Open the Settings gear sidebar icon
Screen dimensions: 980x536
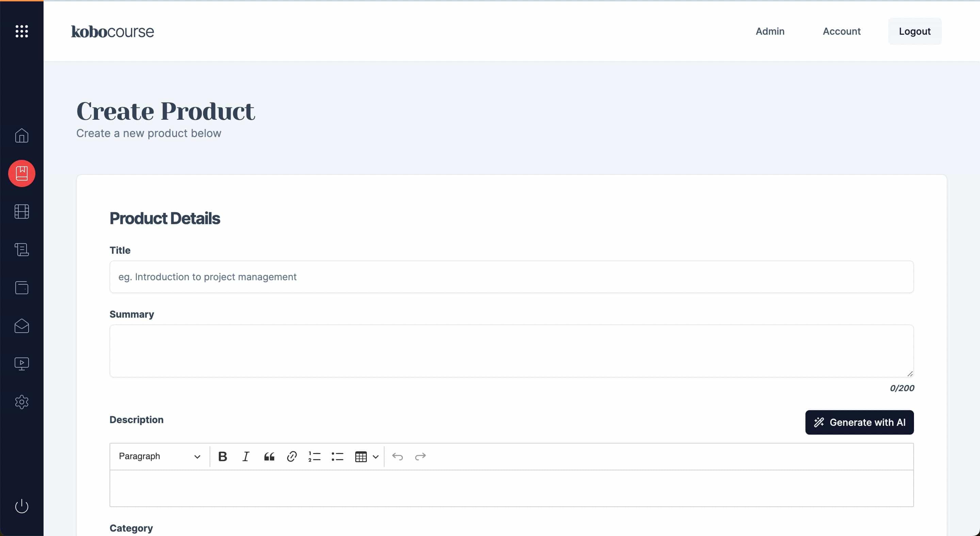[21, 401]
